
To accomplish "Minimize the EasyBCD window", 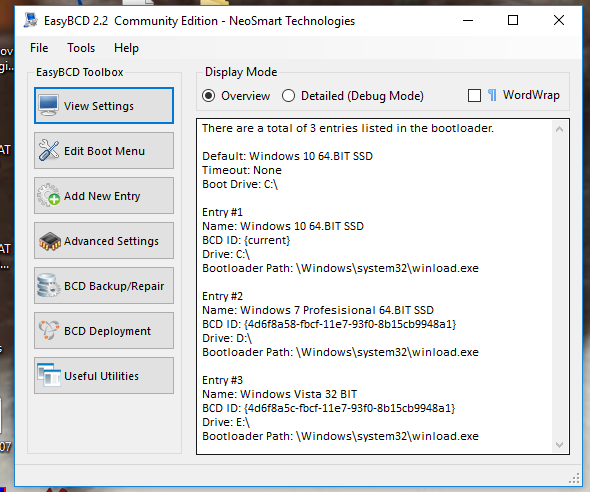I will point(468,20).
